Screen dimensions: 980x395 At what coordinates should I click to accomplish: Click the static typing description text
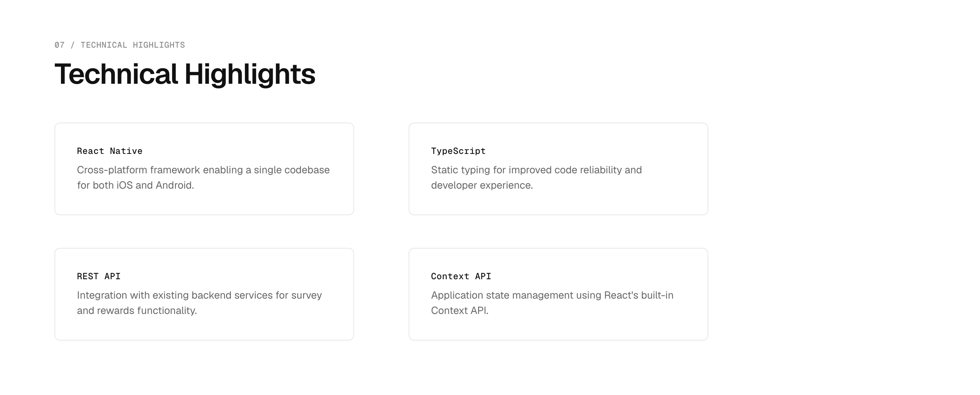click(536, 177)
